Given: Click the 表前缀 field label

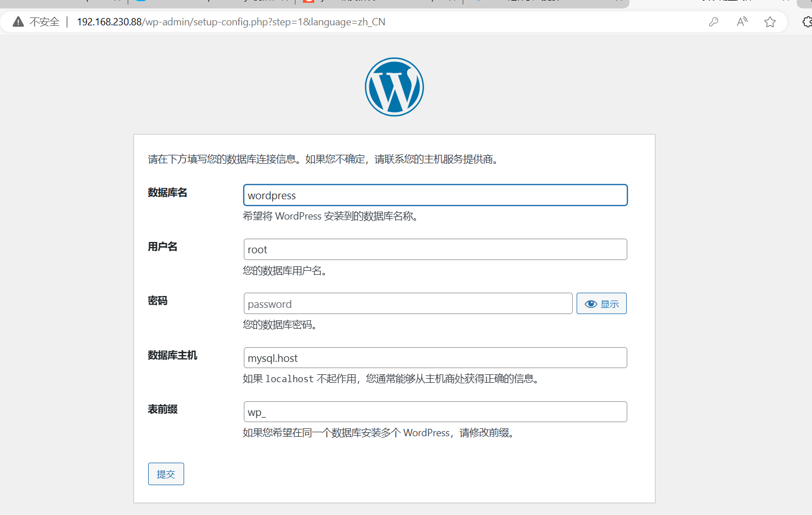Looking at the screenshot, I should 163,409.
